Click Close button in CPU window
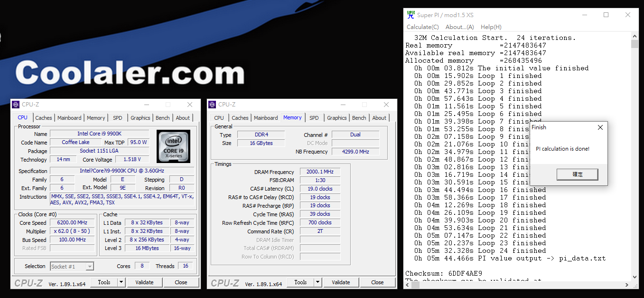Image resolution: width=644 pixels, height=298 pixels. (x=181, y=282)
